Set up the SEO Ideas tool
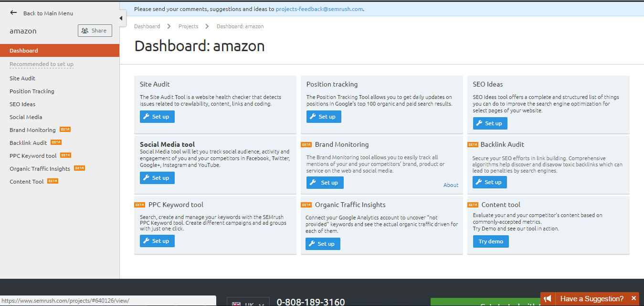Viewport: 644px width, 306px height. (490, 123)
